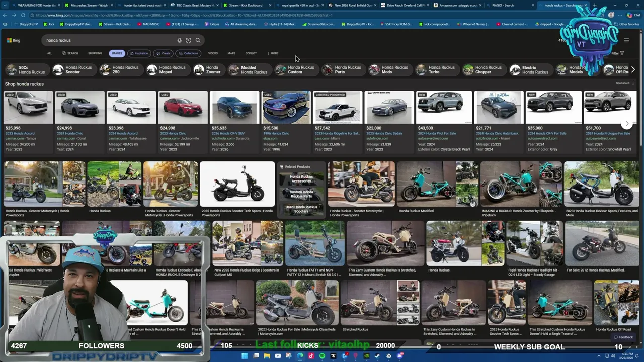
Task: Switch to the VIDEOS search tab
Action: coord(213,53)
